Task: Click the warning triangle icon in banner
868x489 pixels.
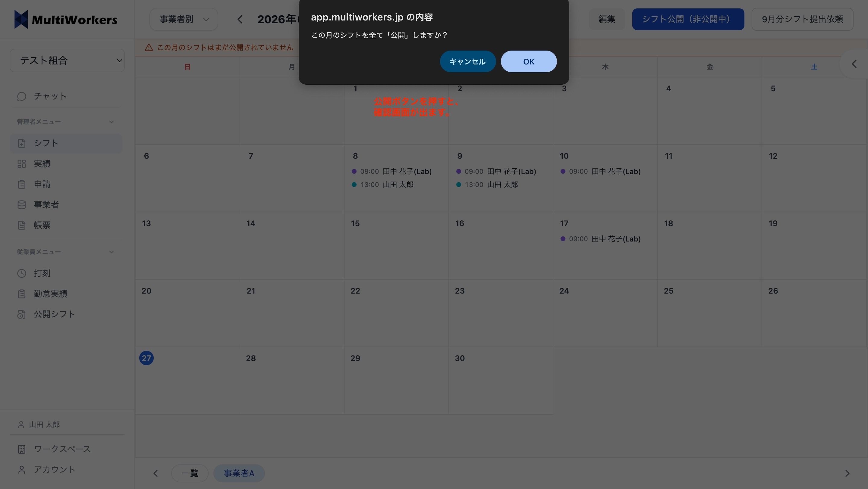Action: 149,48
